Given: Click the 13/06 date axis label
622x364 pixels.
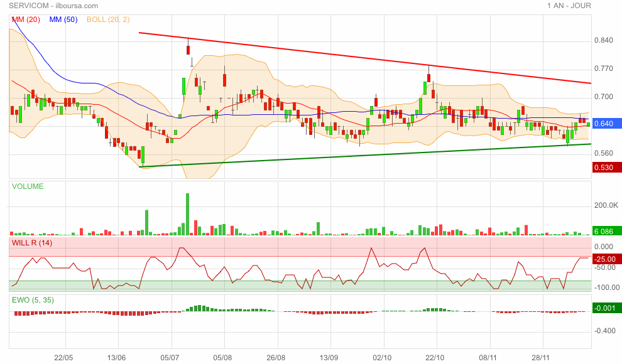Looking at the screenshot, I should (x=117, y=358).
